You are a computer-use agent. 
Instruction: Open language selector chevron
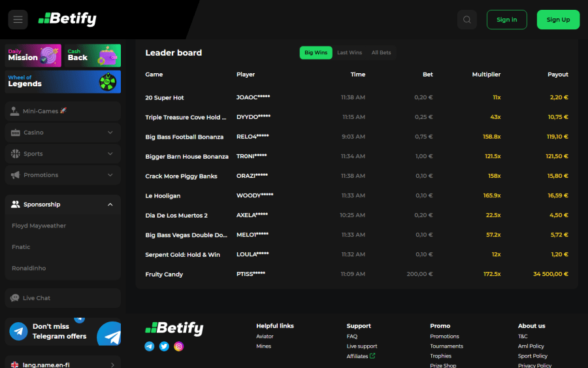click(112, 365)
